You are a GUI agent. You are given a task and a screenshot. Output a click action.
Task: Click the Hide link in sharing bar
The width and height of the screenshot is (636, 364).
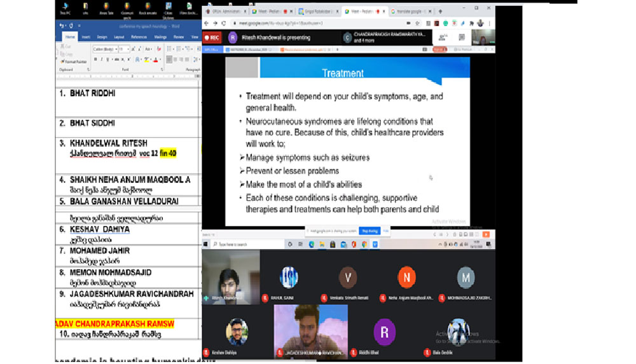tap(385, 231)
